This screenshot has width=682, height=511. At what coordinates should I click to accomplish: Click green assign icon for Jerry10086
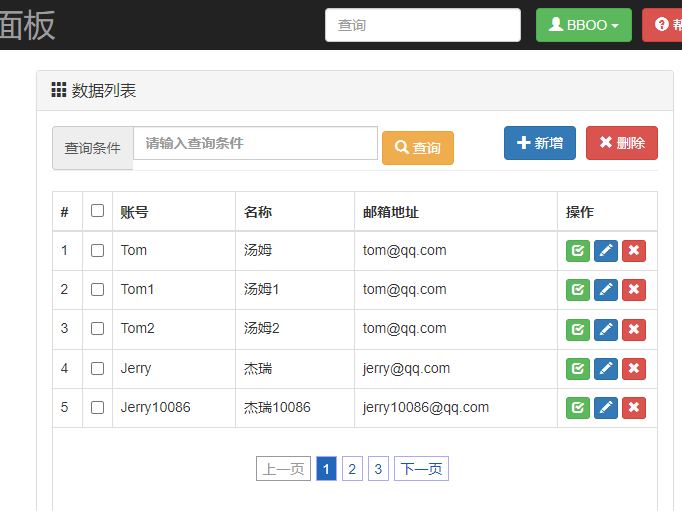(578, 407)
